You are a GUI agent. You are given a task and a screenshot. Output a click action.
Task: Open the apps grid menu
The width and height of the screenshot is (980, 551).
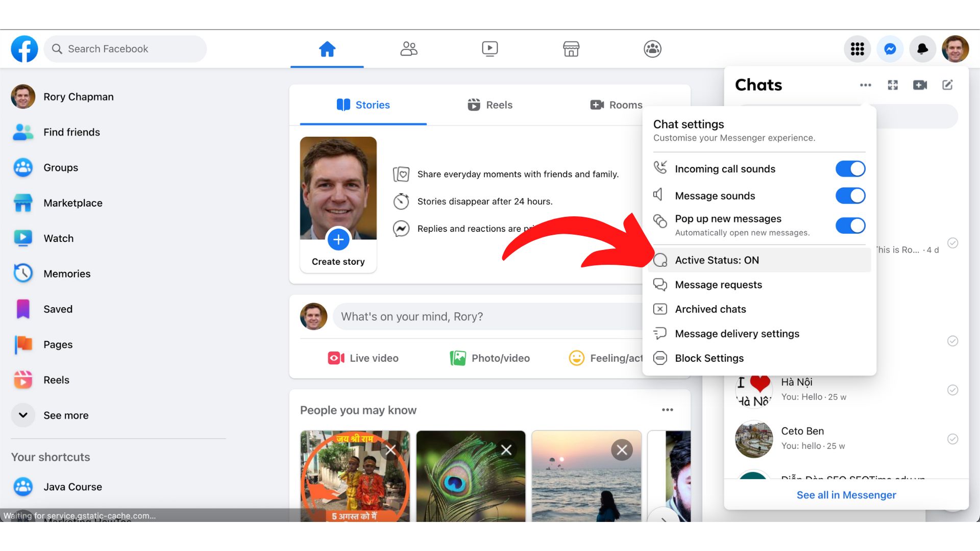(857, 48)
